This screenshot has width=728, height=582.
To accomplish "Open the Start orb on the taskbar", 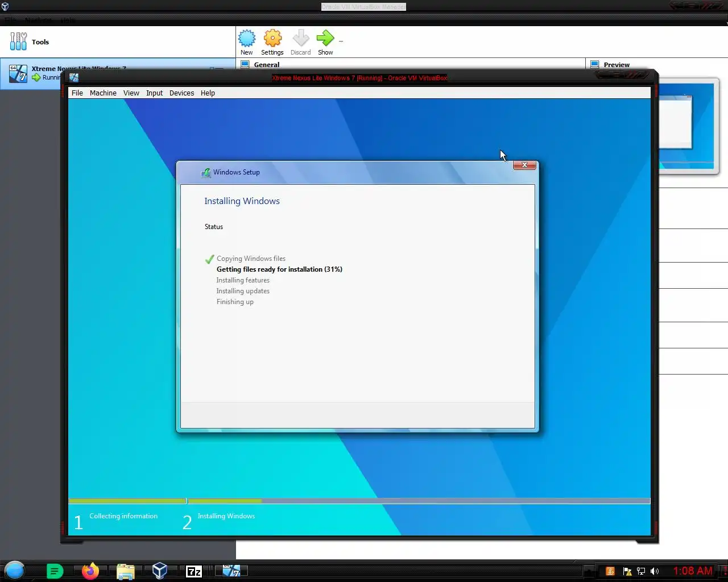I will tap(15, 570).
